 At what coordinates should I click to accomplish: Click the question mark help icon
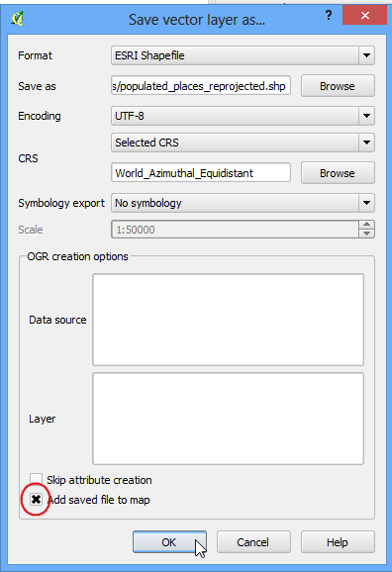(x=329, y=15)
